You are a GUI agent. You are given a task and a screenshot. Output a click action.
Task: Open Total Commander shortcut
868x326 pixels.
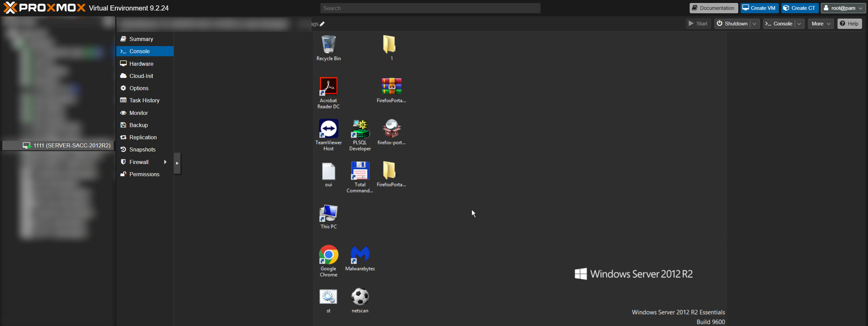point(360,177)
